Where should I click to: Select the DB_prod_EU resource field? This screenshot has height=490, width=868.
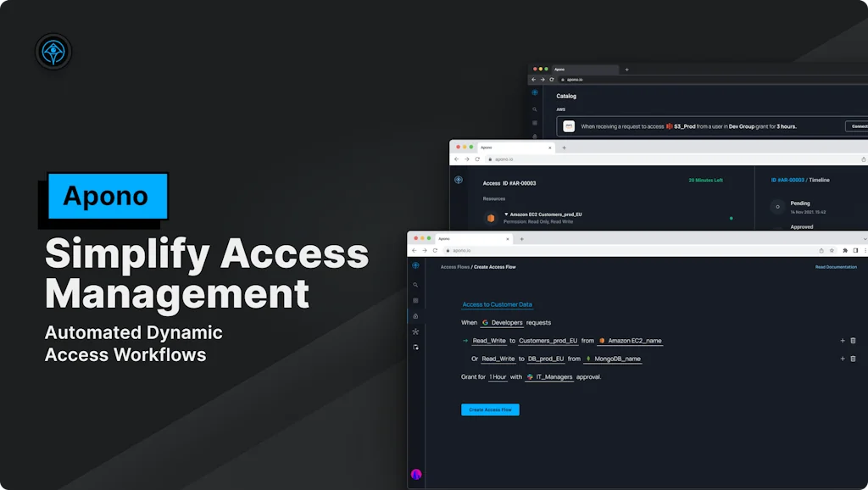pyautogui.click(x=546, y=359)
